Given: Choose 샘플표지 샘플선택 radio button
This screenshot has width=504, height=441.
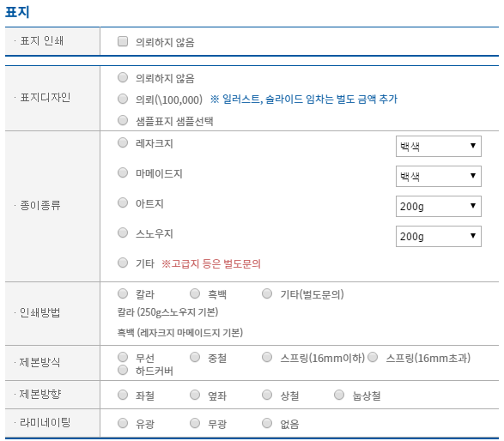Looking at the screenshot, I should coord(123,120).
